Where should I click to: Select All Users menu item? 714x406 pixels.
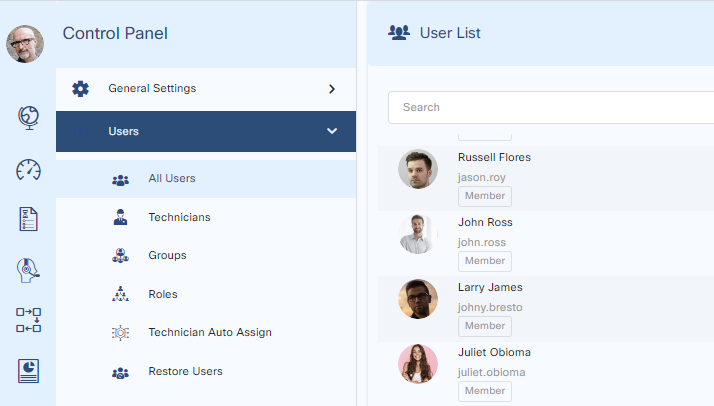171,179
